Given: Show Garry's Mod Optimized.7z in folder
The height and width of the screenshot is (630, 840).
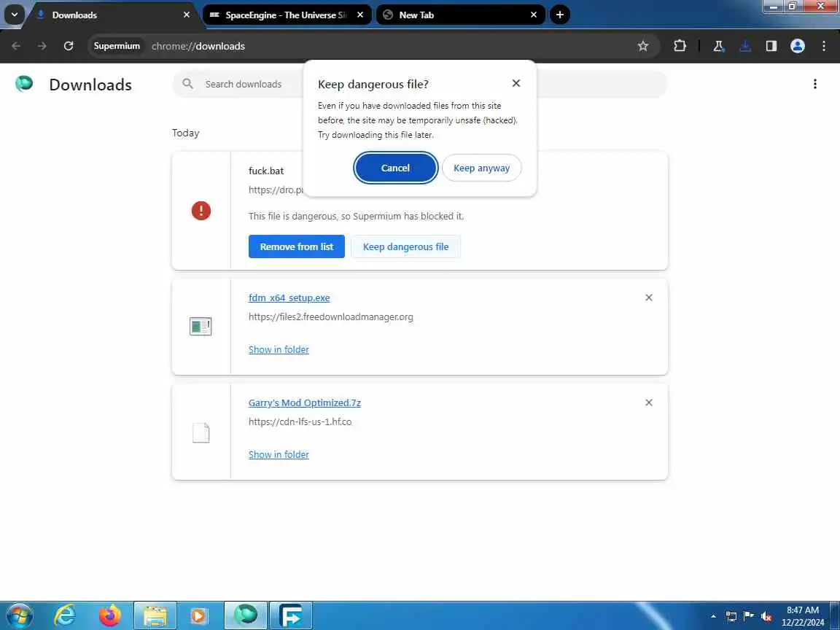Looking at the screenshot, I should point(279,454).
